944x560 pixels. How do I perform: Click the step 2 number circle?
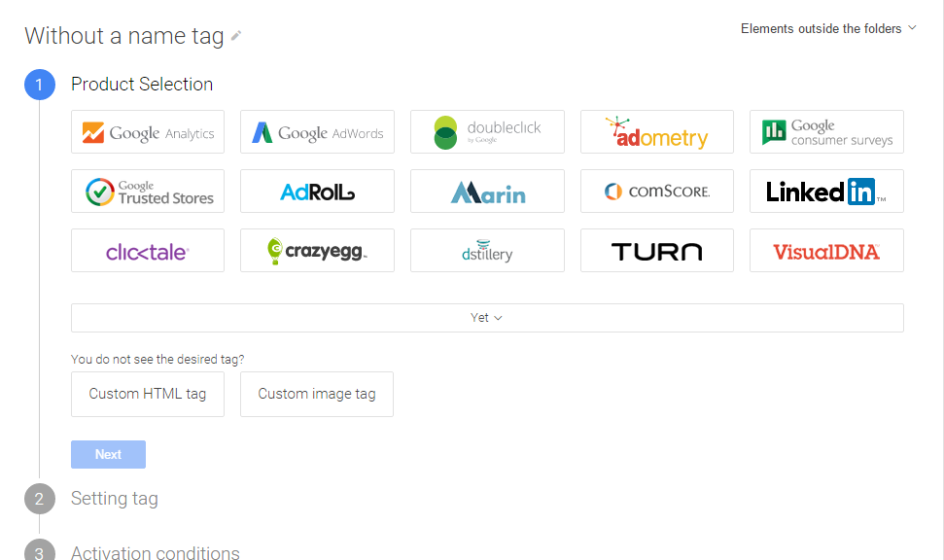(x=40, y=499)
